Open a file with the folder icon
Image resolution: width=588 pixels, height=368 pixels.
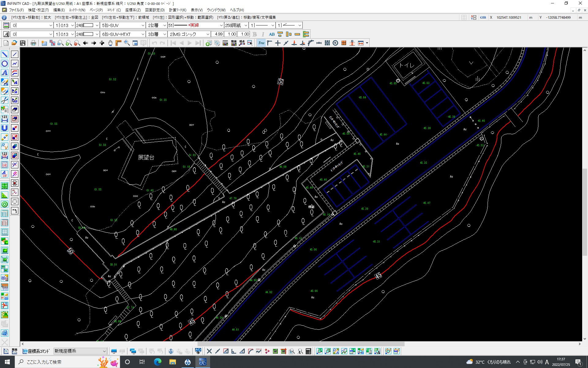[x=14, y=43]
